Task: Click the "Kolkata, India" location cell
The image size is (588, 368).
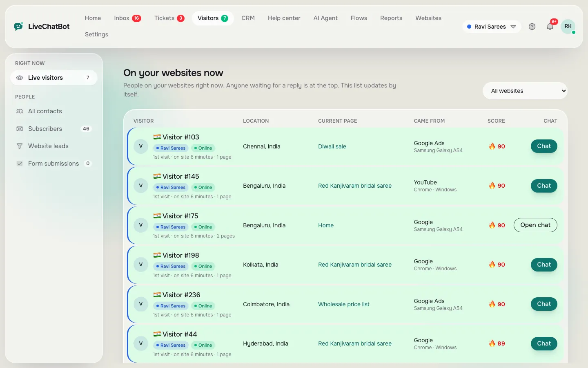Action: [x=261, y=265]
